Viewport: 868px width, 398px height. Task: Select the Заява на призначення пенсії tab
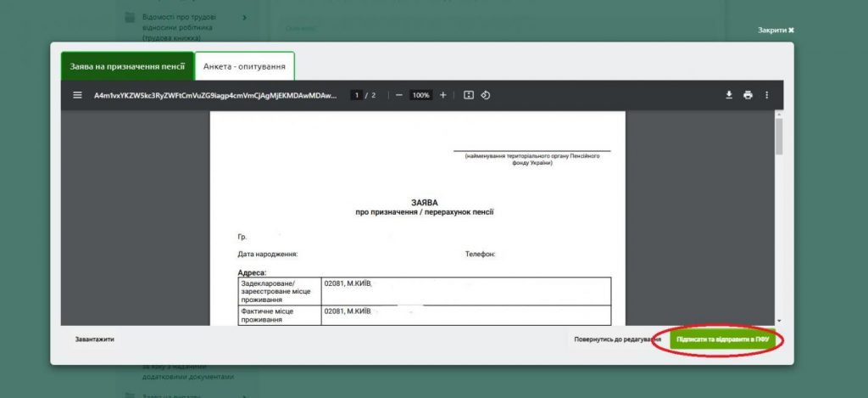click(127, 65)
